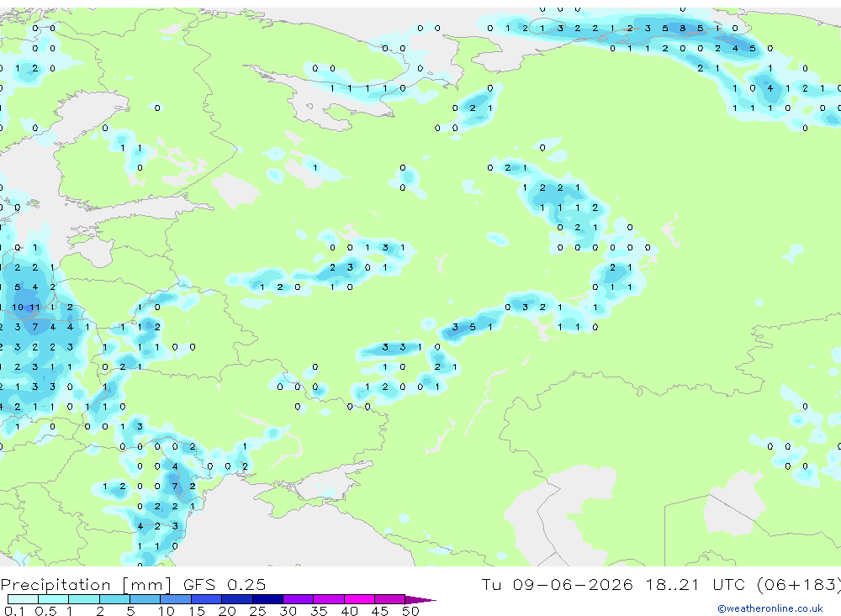This screenshot has width=841, height=616.
Task: Select the 35–40 mm purple legend swatch
Action: coord(328,599)
